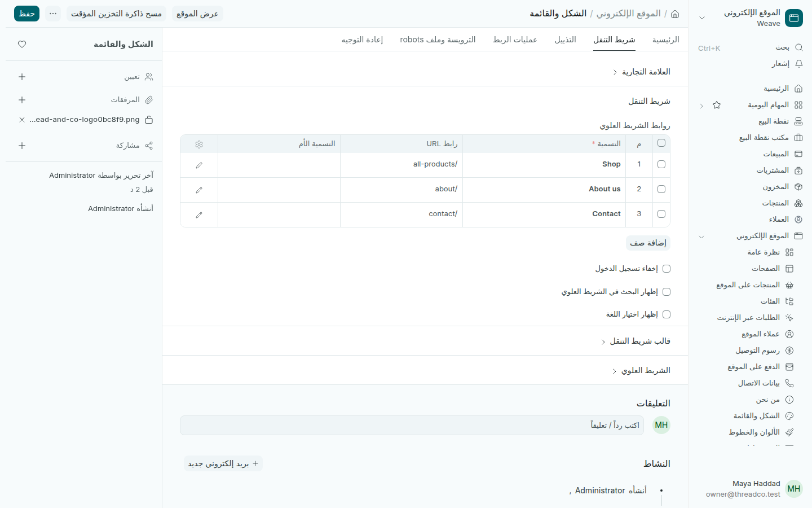
Task: Click the star icon beside المهام اليومية
Action: [717, 105]
